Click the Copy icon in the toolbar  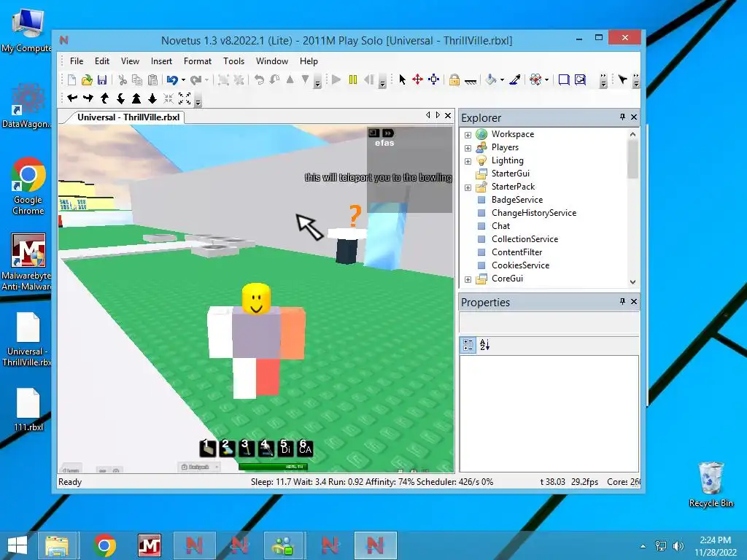pyautogui.click(x=137, y=80)
